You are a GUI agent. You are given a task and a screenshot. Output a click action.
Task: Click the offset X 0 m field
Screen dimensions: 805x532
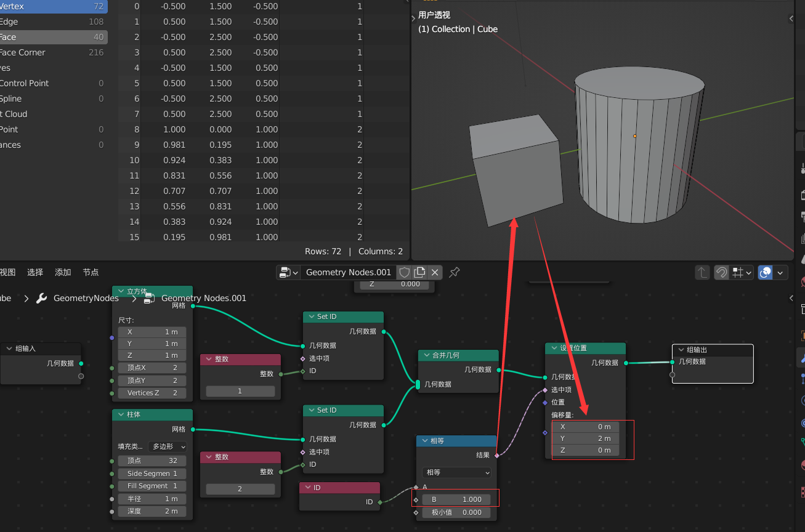[x=585, y=427]
